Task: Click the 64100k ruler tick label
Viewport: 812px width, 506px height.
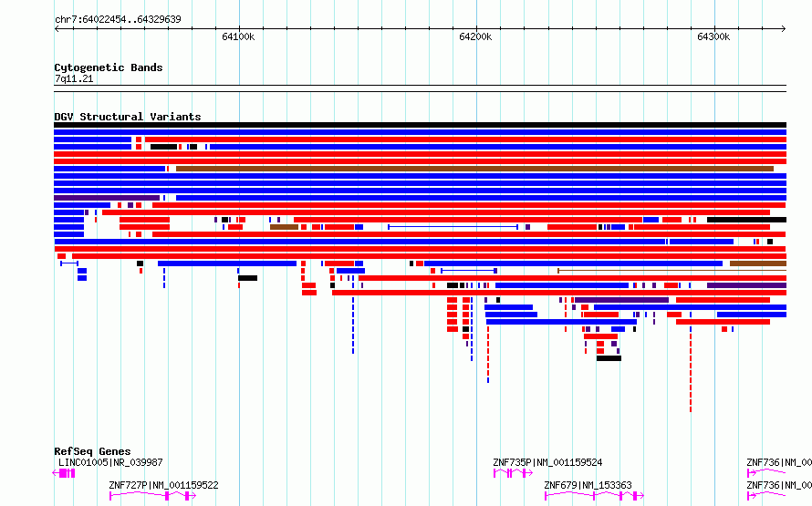Action: 238,36
